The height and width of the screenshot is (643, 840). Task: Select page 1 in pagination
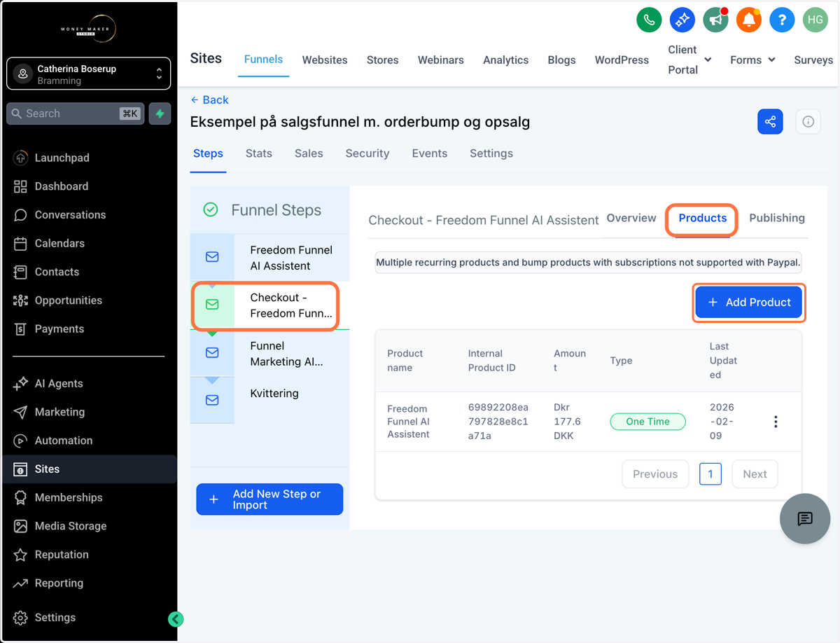tap(710, 474)
